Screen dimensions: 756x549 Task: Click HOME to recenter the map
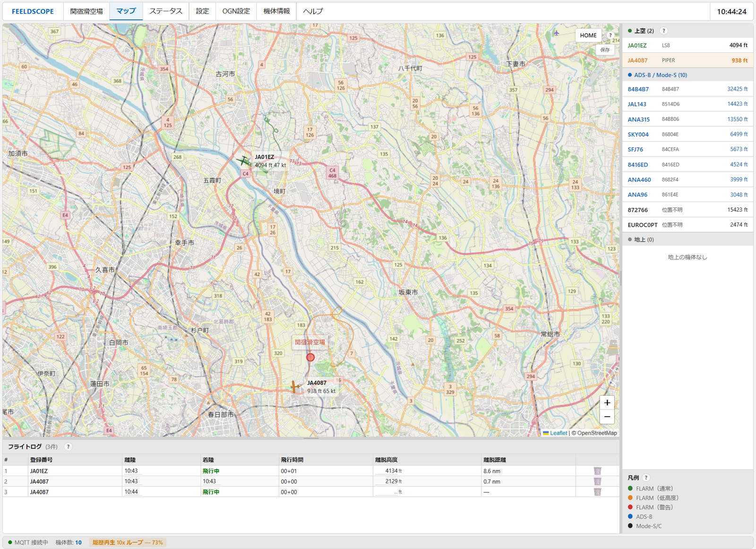pos(588,35)
